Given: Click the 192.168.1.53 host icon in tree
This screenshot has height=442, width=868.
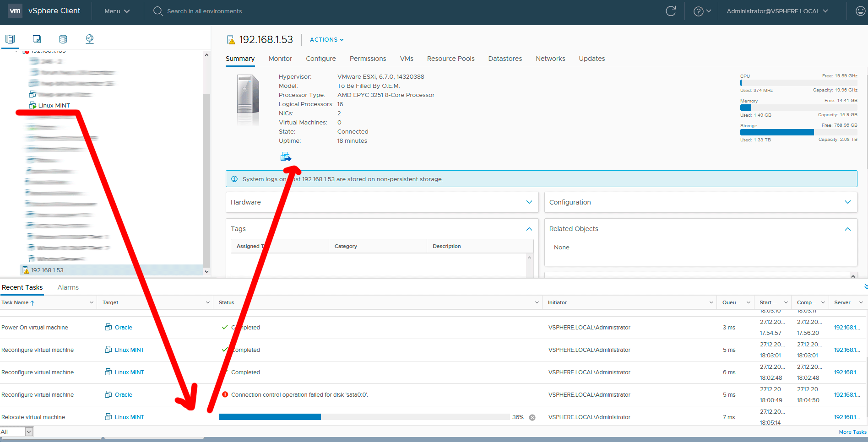Looking at the screenshot, I should (x=26, y=270).
